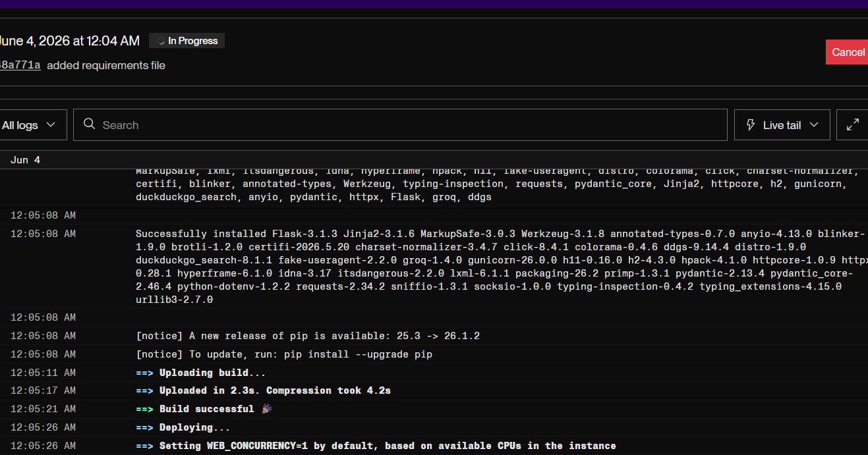Select 'Uploaded in 2.3s' log line
The height and width of the screenshot is (455, 868).
pos(434,390)
